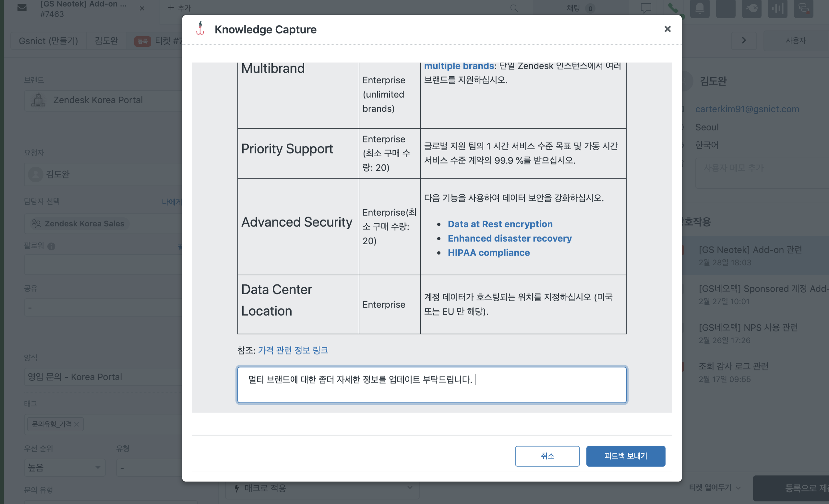Image resolution: width=829 pixels, height=504 pixels.
Task: Open the conversations speech bubble icon
Action: click(x=646, y=8)
